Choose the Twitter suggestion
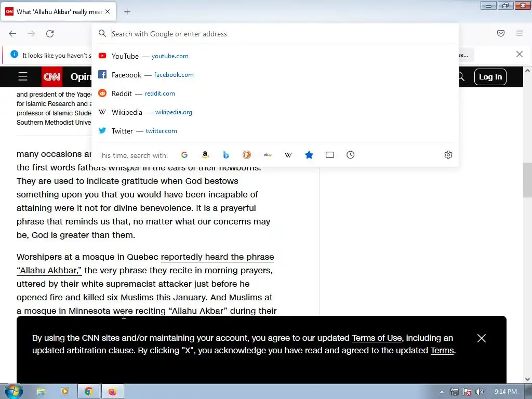532x399 pixels. pyautogui.click(x=275, y=130)
